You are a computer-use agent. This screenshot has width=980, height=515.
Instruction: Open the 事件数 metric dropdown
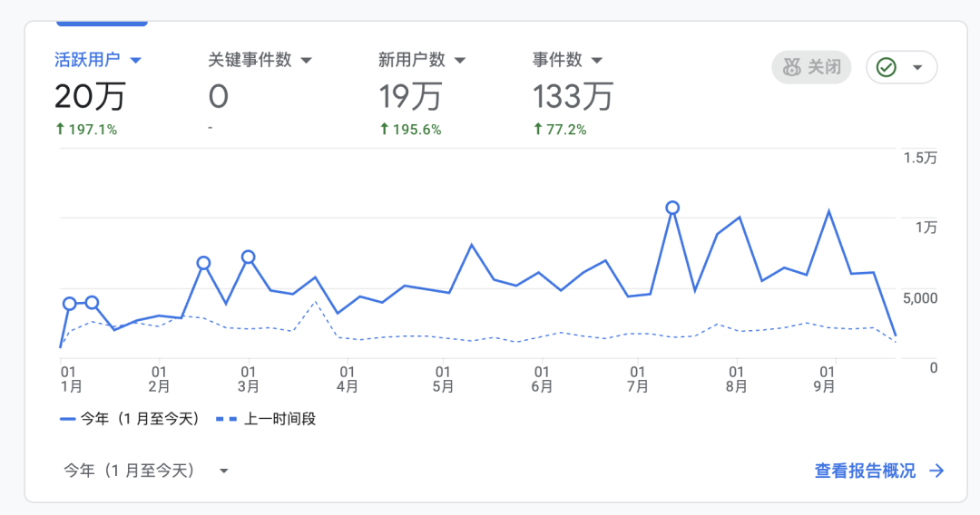click(597, 61)
